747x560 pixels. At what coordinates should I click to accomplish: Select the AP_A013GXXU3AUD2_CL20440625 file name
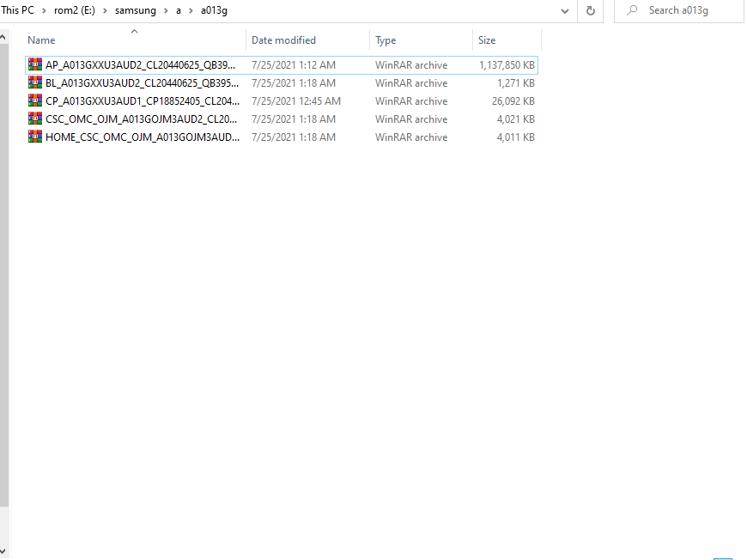pyautogui.click(x=140, y=64)
